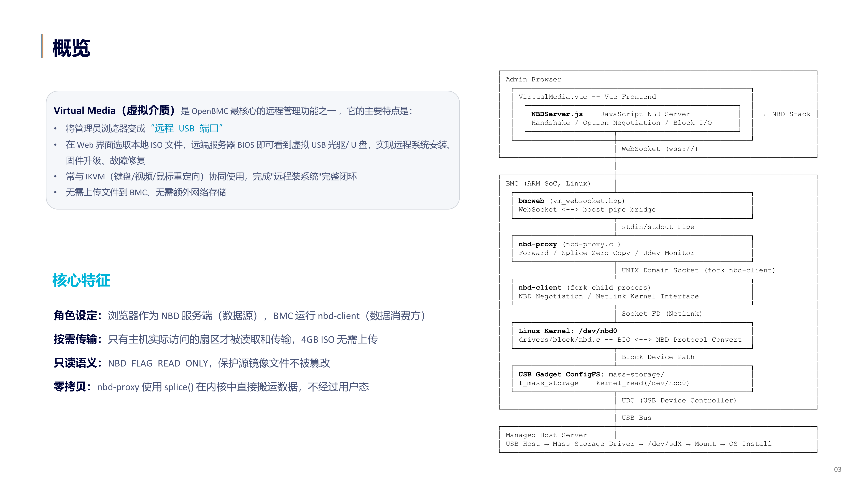Select the Linux Kernel /dev/nbd0 box

[632, 336]
